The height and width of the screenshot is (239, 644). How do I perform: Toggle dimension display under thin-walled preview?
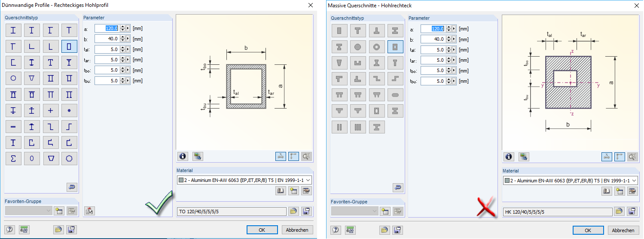[x=281, y=156]
